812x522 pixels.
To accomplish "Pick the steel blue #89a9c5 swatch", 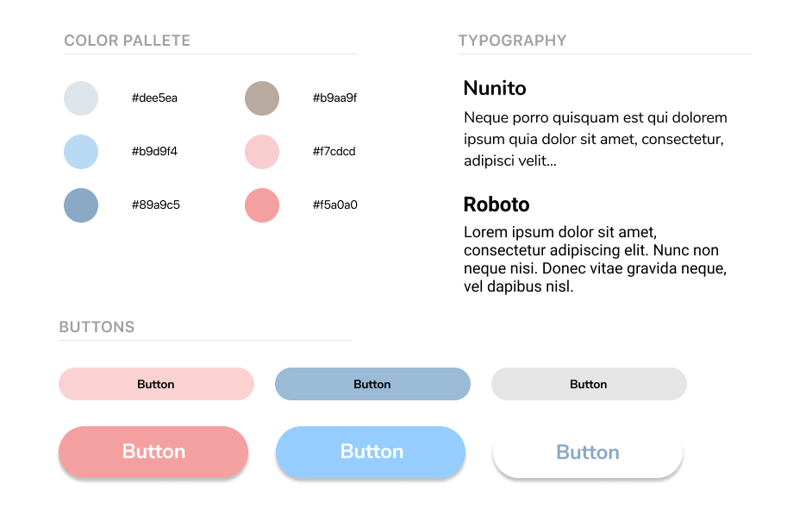I will pos(81,205).
